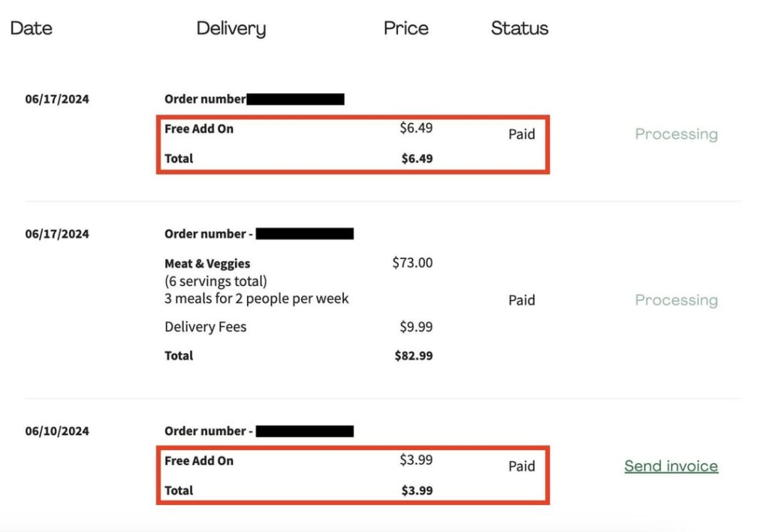
Task: Select the Delivery column header
Action: pos(231,28)
